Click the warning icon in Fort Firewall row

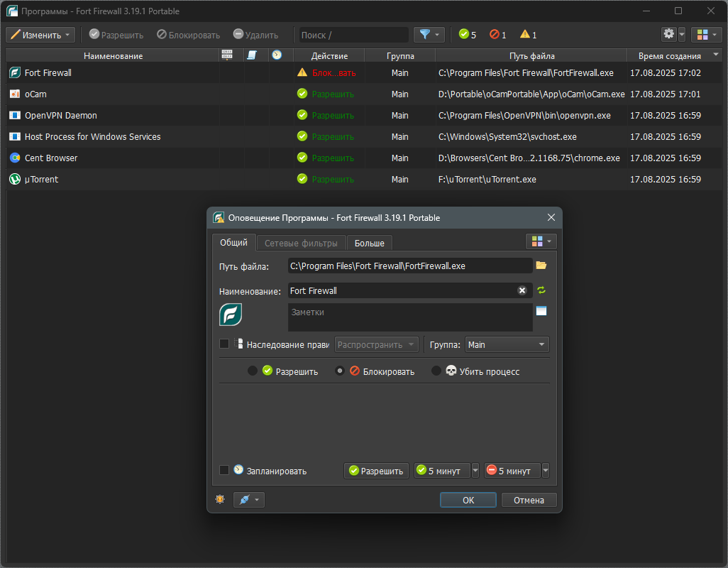point(302,72)
